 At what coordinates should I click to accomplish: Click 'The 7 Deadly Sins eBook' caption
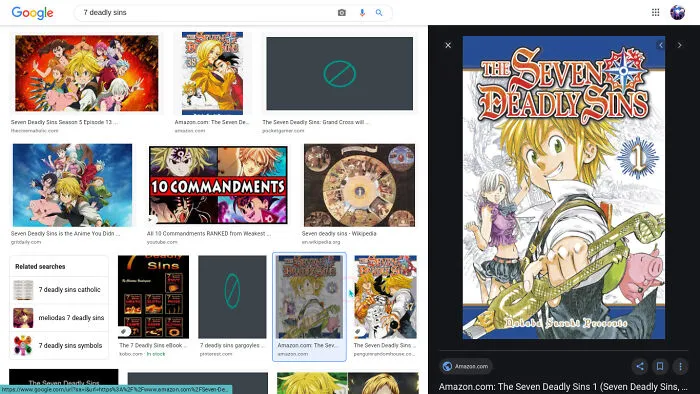click(153, 345)
